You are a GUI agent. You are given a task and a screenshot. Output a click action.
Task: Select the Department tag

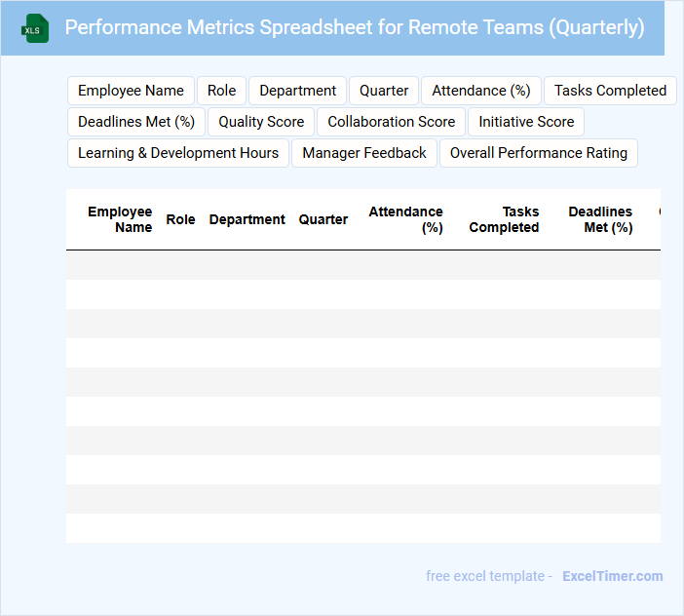pos(297,91)
